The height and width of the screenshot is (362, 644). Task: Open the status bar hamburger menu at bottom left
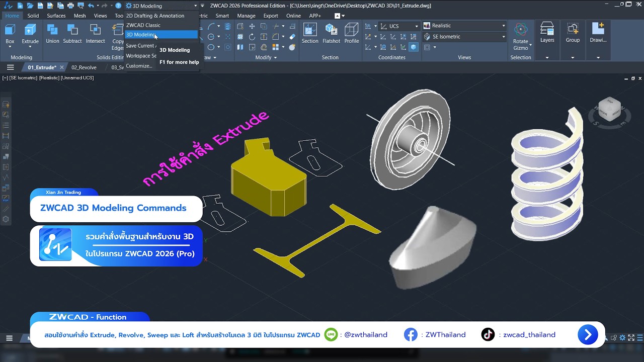pyautogui.click(x=9, y=338)
